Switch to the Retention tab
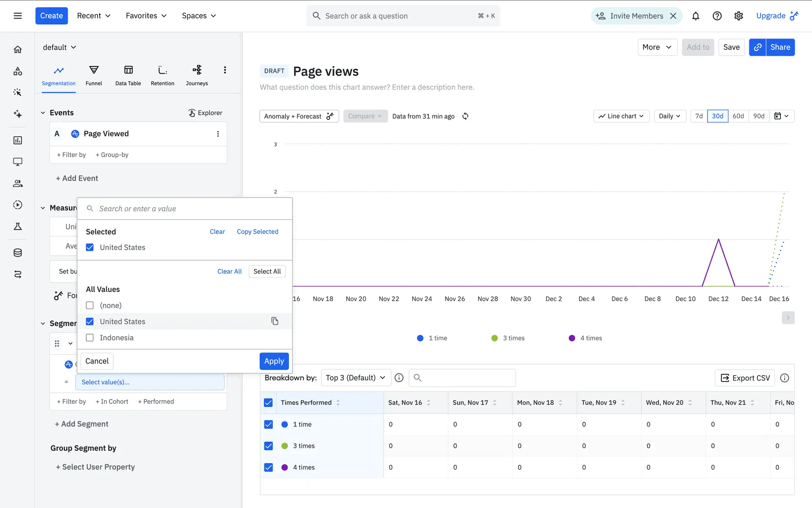Image resolution: width=812 pixels, height=508 pixels. coord(162,75)
